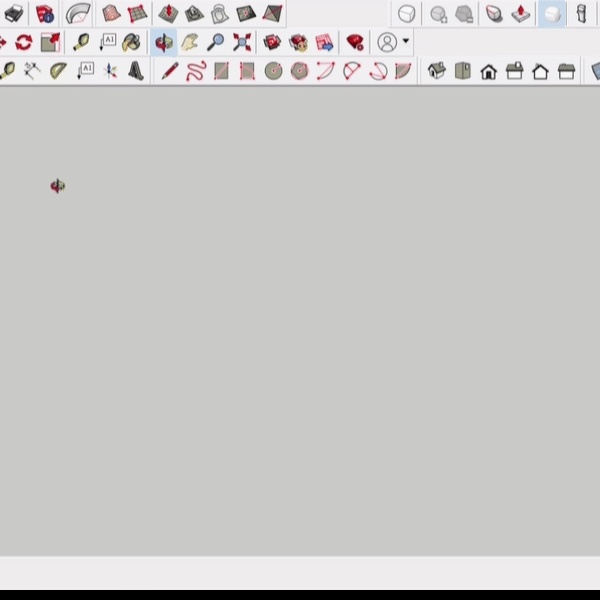Select the Pan hand tool
Viewport: 600px width, 600px height.
[190, 42]
